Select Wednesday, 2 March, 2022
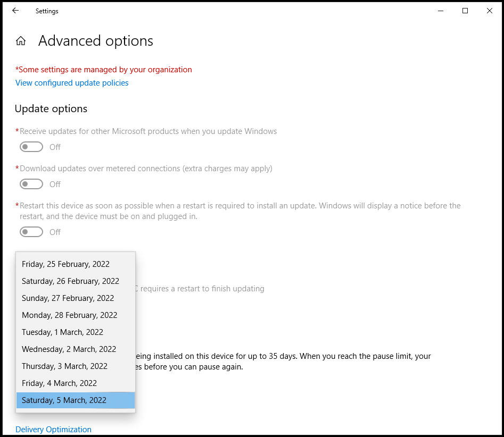Screen dimensions: 504x437 (x=69, y=349)
